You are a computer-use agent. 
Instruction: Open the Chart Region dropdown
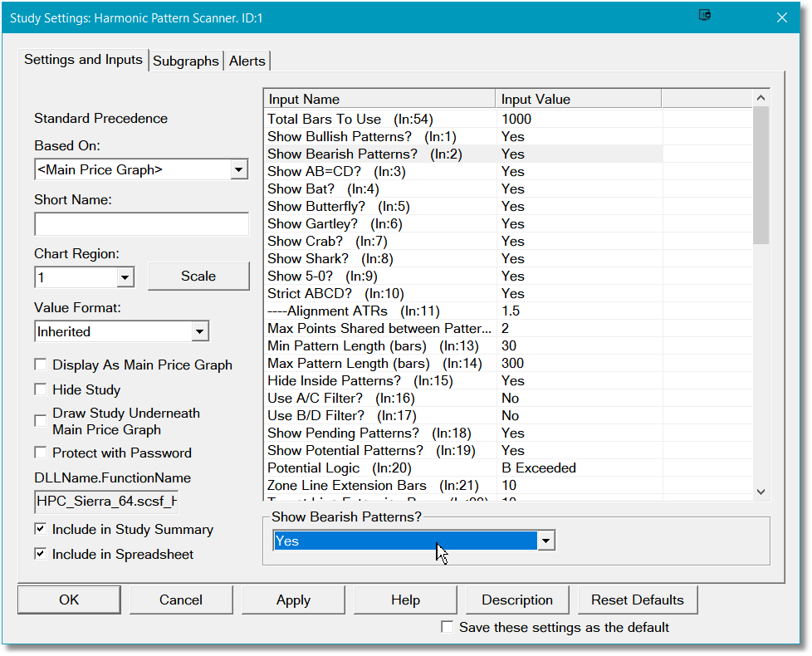coord(125,277)
